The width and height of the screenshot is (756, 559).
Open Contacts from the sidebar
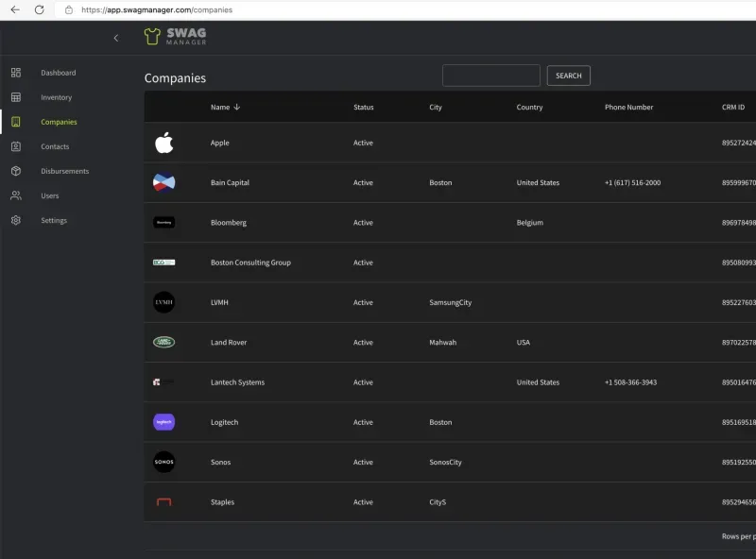[x=55, y=146]
